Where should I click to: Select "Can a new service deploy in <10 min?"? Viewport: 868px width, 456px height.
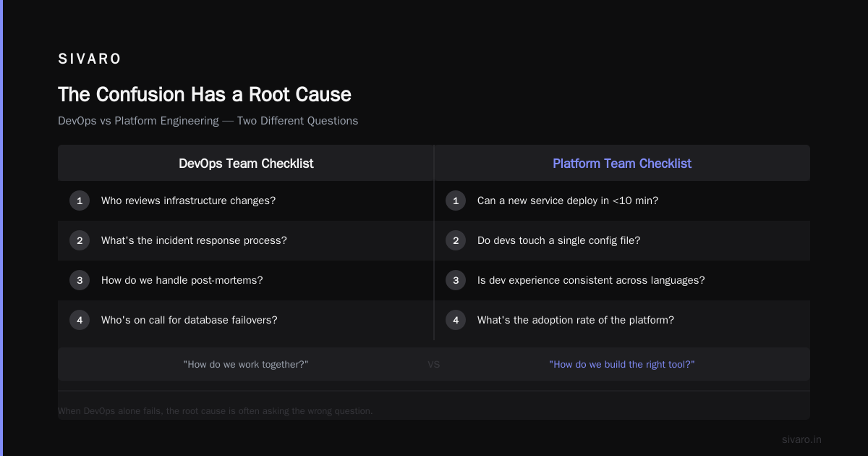[568, 200]
